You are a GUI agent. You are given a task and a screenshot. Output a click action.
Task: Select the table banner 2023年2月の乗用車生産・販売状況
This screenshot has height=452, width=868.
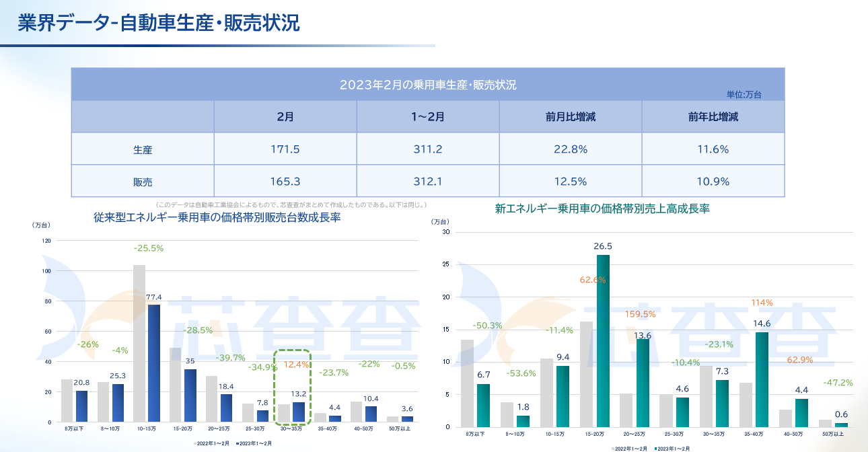(428, 85)
